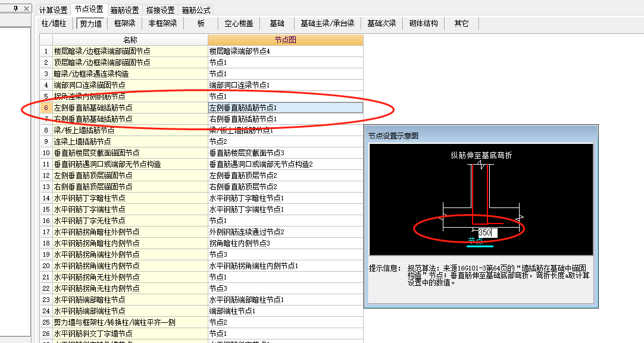Select row 水平钢筋拐角暗柱内侧节点
Screen dimensions: 644x343
click(130, 243)
